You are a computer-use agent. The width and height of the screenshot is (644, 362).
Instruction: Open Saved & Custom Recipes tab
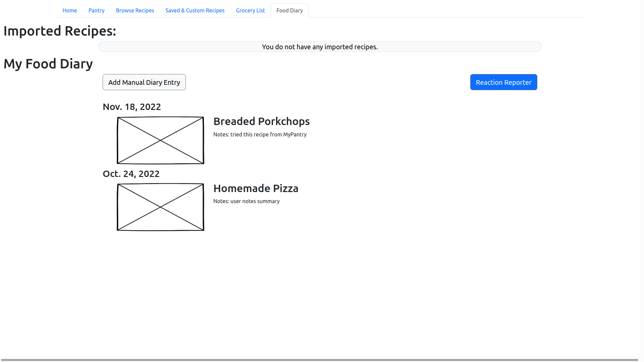tap(195, 10)
